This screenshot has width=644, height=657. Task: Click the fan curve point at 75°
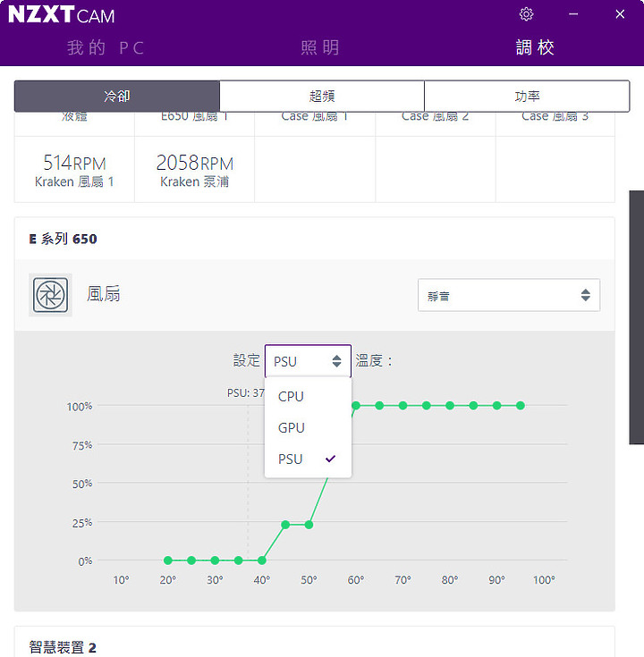427,406
